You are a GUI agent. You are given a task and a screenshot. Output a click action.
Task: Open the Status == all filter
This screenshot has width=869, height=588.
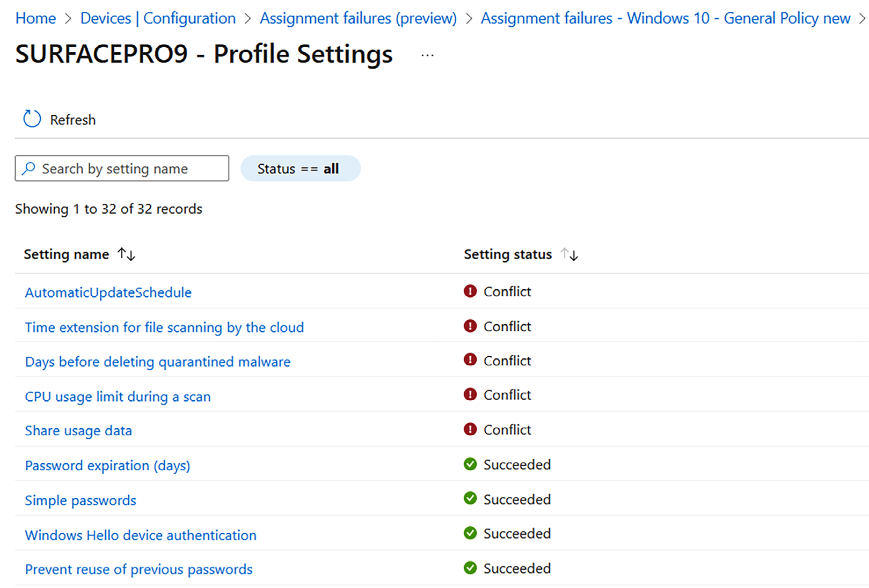(300, 168)
